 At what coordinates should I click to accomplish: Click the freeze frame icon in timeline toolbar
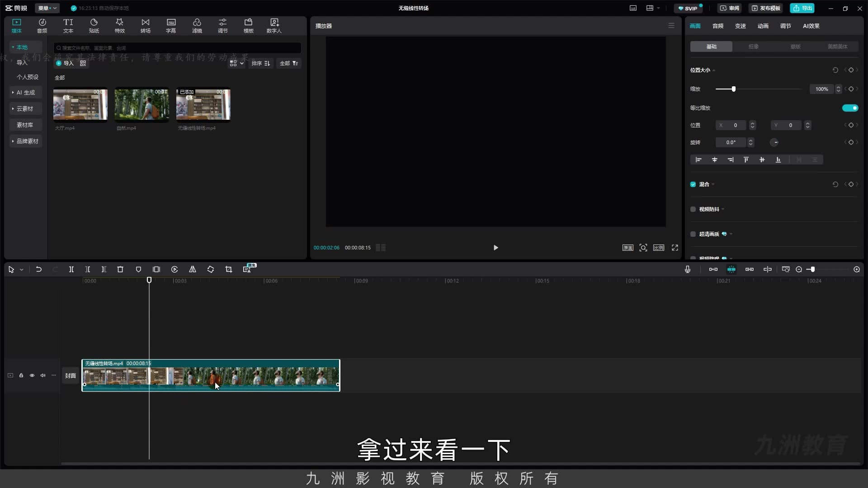(156, 269)
